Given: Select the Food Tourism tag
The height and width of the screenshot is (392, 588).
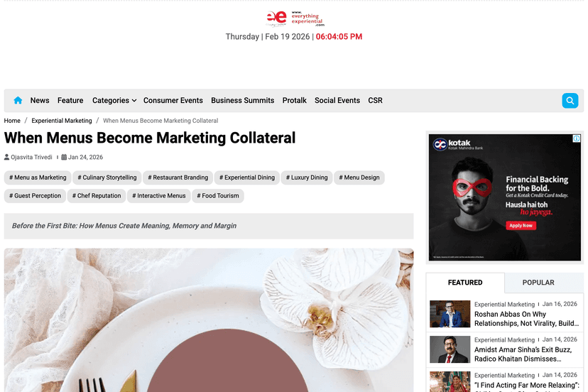Looking at the screenshot, I should tap(218, 196).
